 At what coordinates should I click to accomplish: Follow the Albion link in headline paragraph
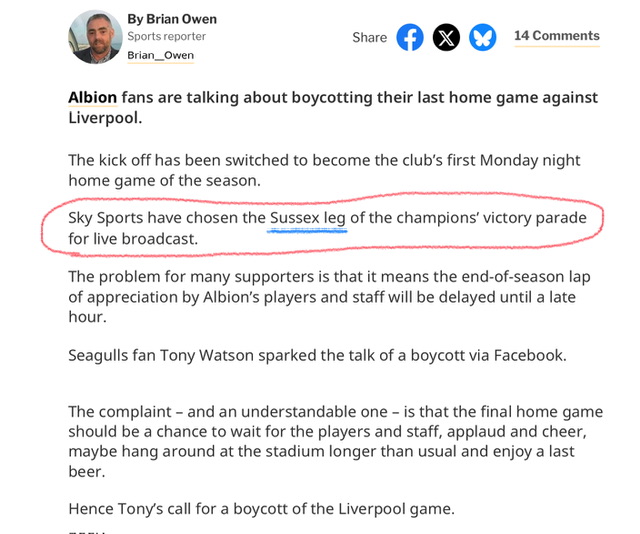point(93,98)
